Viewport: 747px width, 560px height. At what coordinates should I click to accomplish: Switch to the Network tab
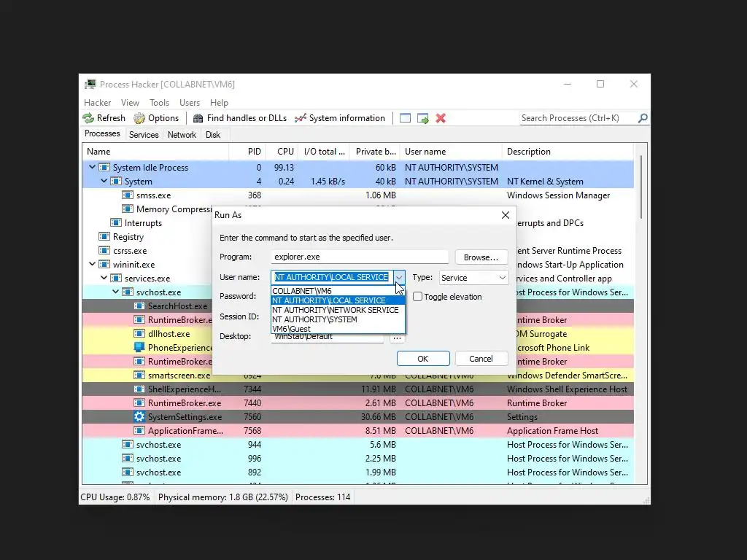click(x=182, y=135)
